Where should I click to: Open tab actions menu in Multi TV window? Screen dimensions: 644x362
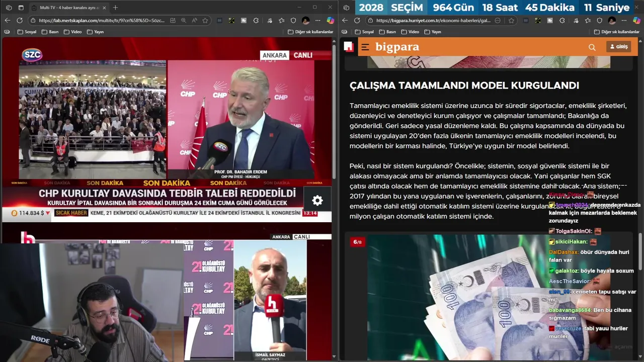(21, 8)
